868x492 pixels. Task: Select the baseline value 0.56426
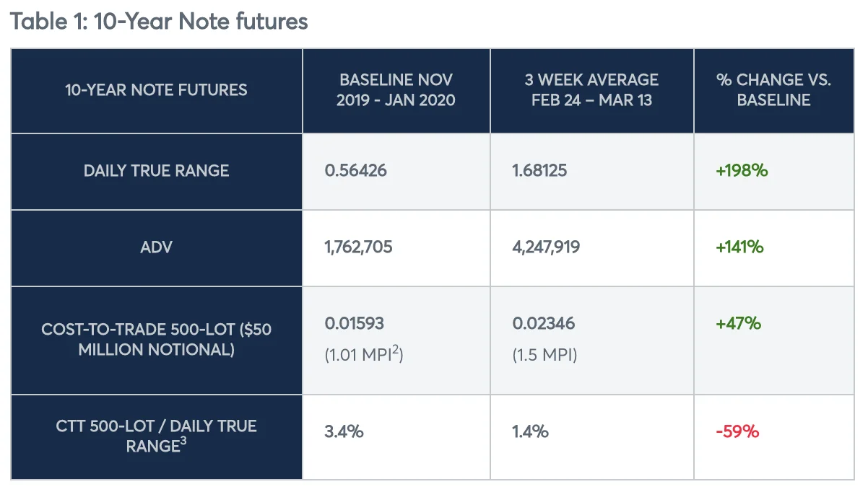click(355, 171)
